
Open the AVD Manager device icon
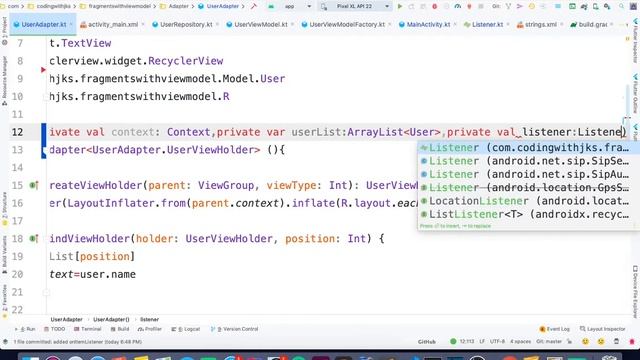(x=596, y=7)
